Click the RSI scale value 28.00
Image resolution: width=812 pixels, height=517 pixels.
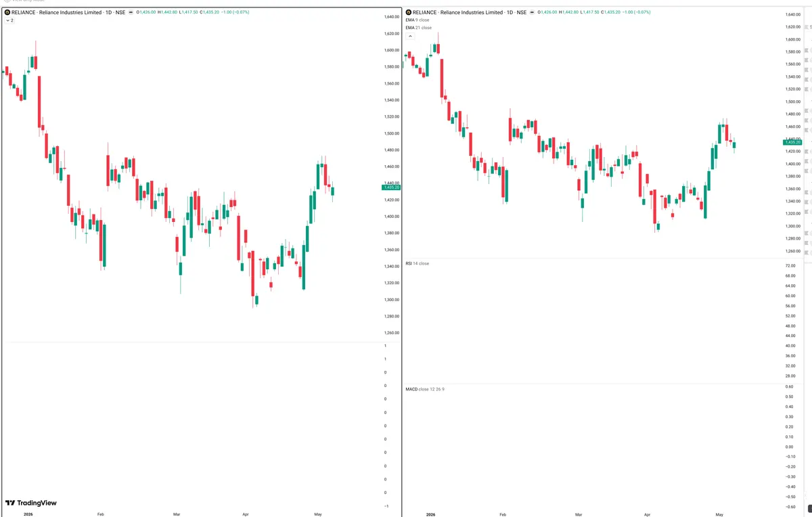click(x=790, y=376)
